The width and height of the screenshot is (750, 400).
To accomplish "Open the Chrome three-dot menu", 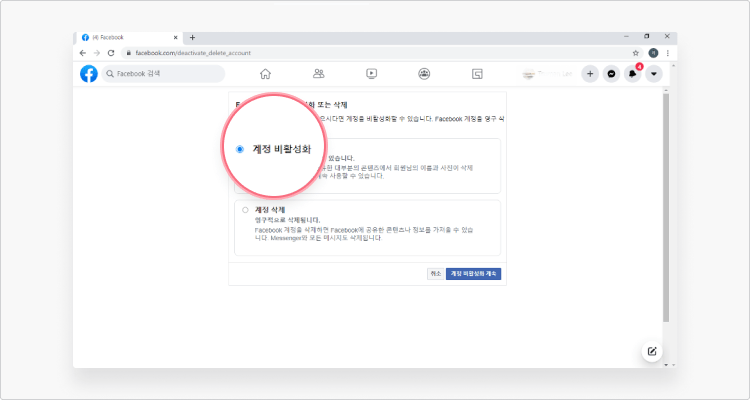I will pos(668,53).
